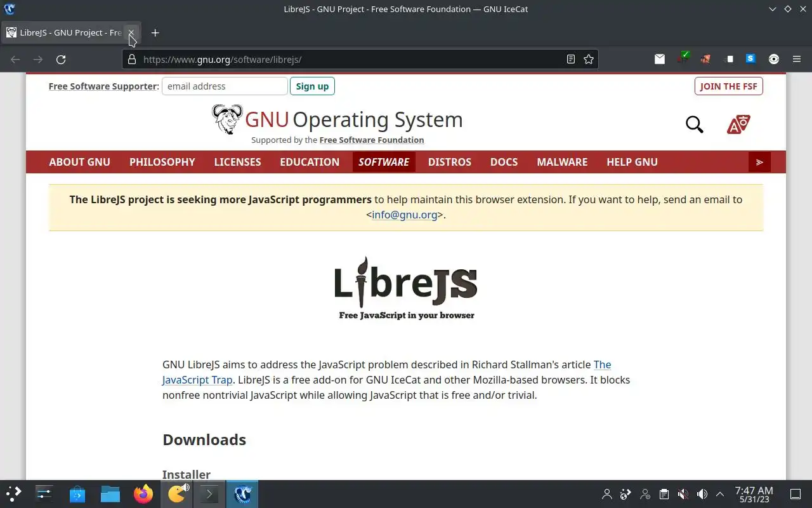
Task: Click the user person tray icon
Action: (x=607, y=494)
